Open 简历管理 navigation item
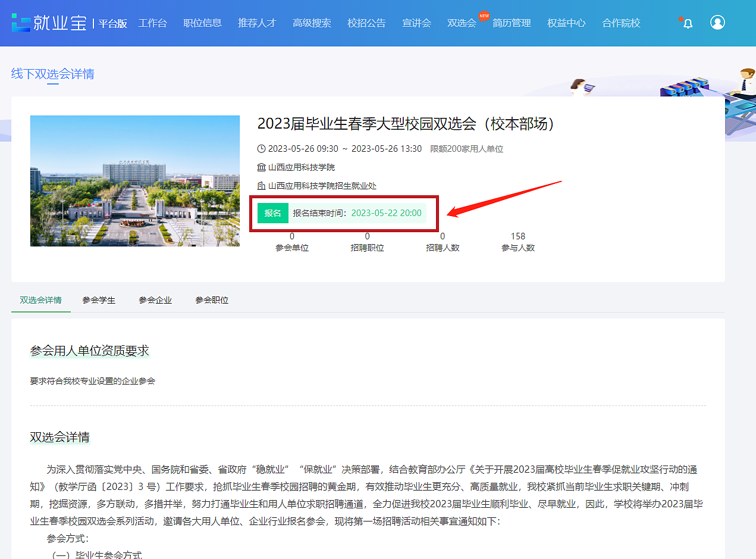 click(512, 23)
